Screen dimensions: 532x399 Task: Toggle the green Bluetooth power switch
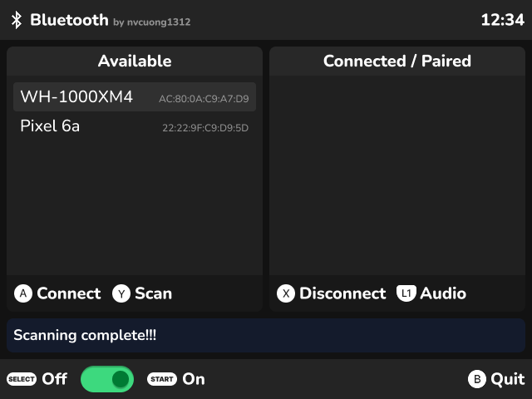click(x=107, y=379)
